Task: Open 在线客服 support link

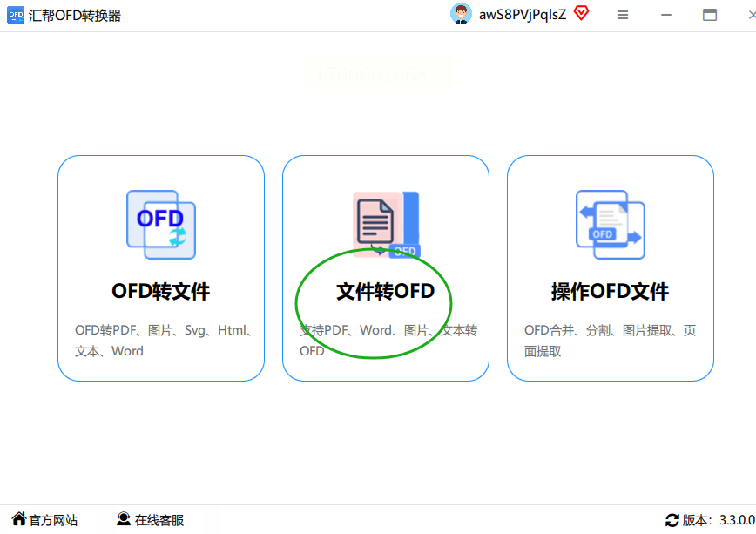Action: [159, 520]
